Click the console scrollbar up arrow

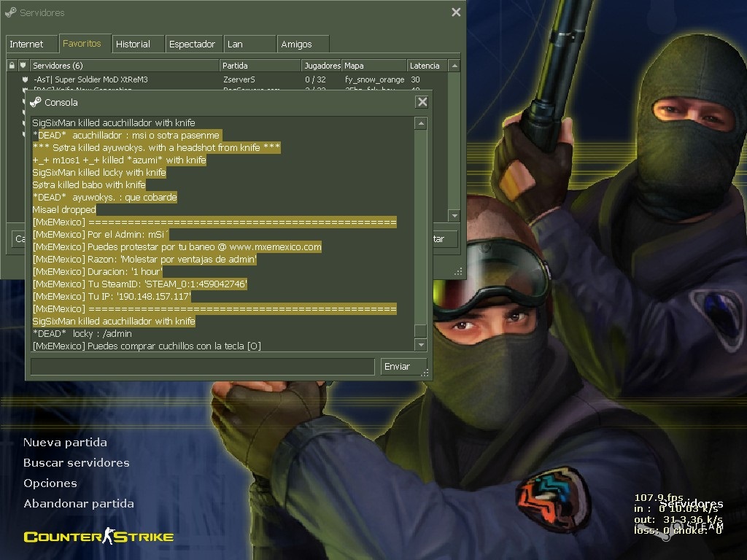point(421,123)
